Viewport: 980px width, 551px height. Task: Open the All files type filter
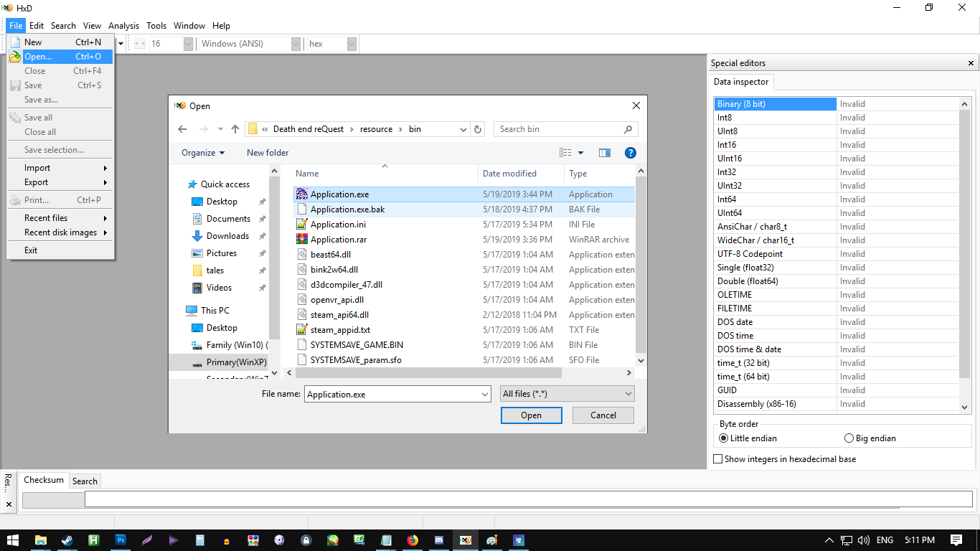(x=567, y=394)
